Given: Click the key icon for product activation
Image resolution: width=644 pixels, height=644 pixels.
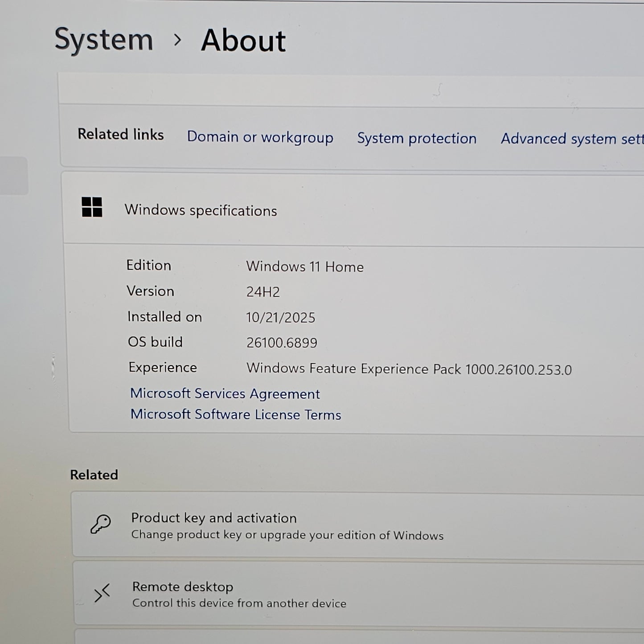Looking at the screenshot, I should click(x=101, y=524).
